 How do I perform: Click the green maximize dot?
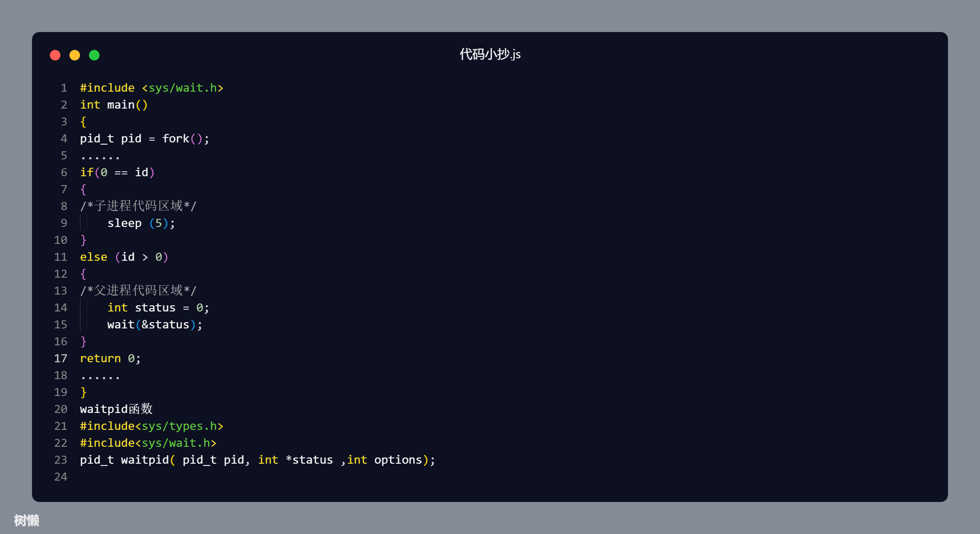(94, 55)
